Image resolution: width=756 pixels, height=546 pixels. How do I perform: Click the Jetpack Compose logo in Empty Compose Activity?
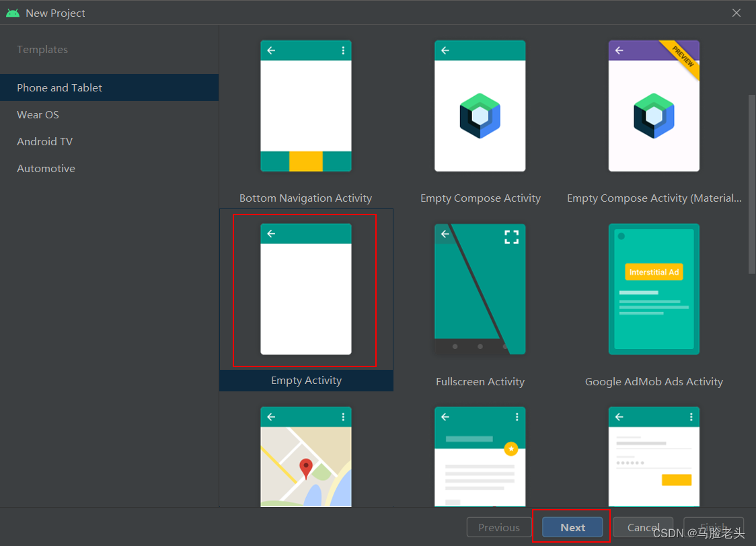point(480,116)
